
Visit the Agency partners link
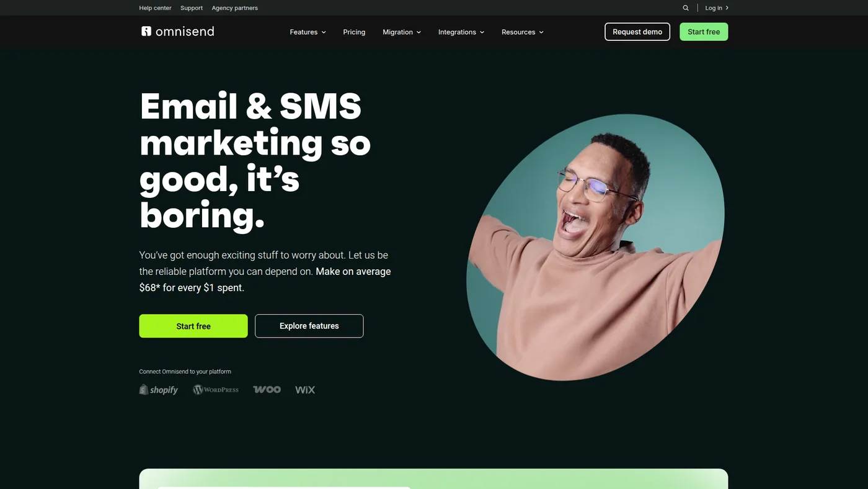point(234,8)
